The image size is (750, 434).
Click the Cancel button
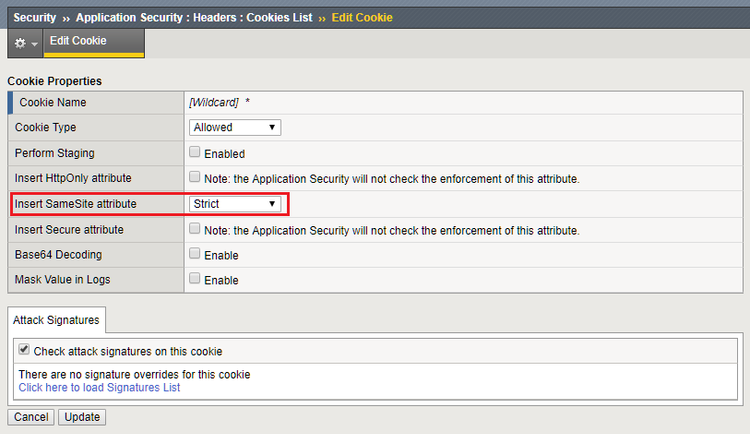[31, 417]
